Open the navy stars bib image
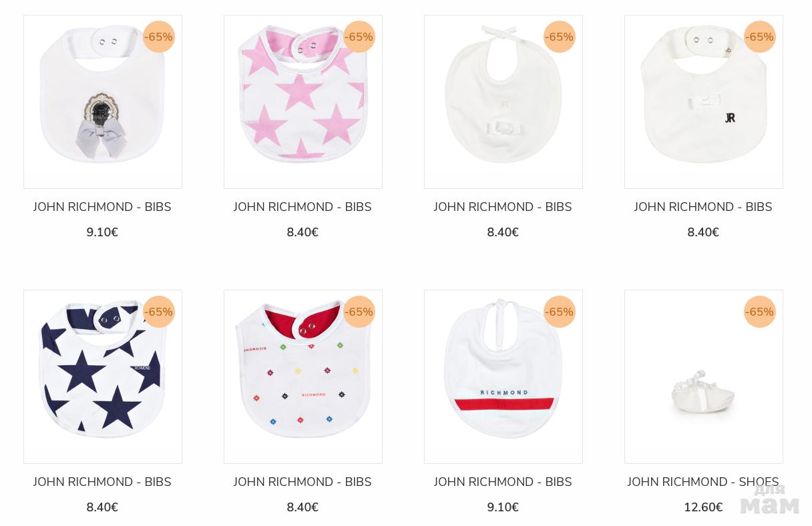The height and width of the screenshot is (526, 812). click(103, 376)
